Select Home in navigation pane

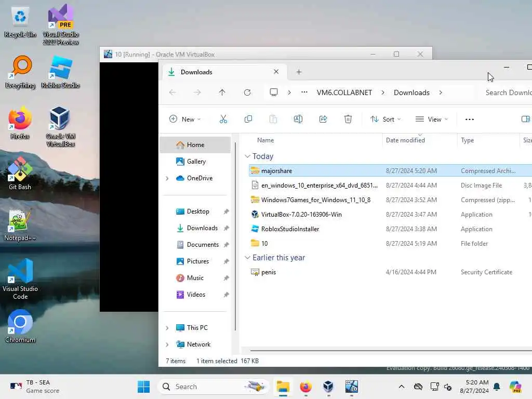point(195,145)
